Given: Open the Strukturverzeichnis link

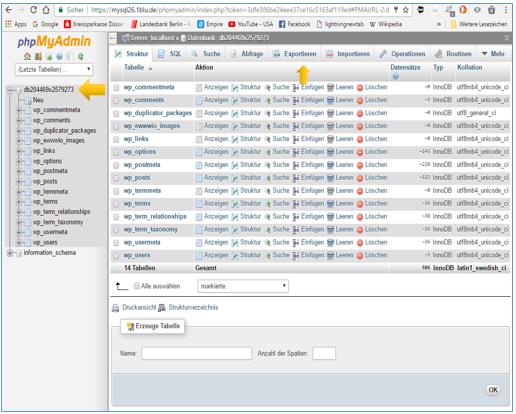Looking at the screenshot, I should (x=193, y=308).
